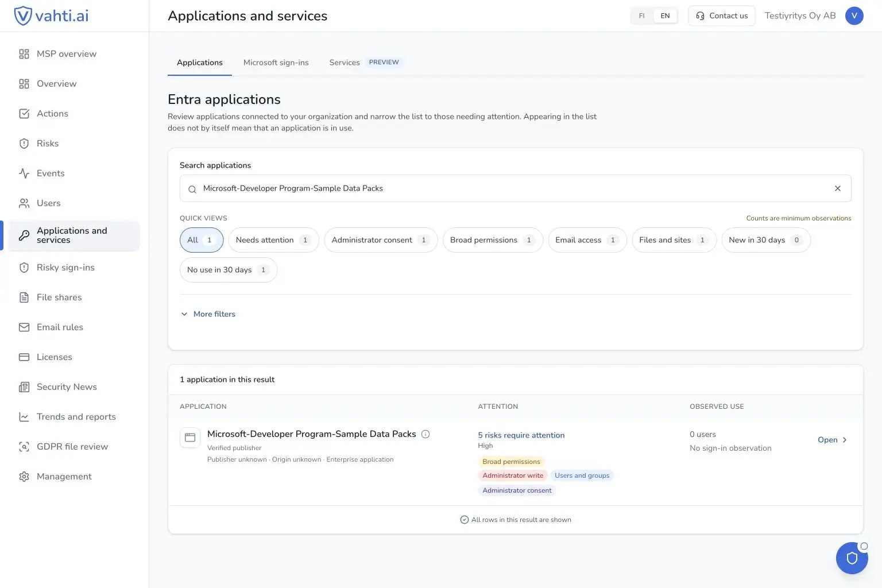
Task: Click the Applications and services key icon
Action: coord(24,235)
